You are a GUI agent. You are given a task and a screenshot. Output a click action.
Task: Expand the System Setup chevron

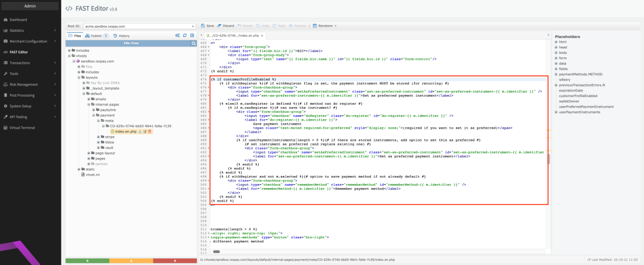pyautogui.click(x=55, y=106)
